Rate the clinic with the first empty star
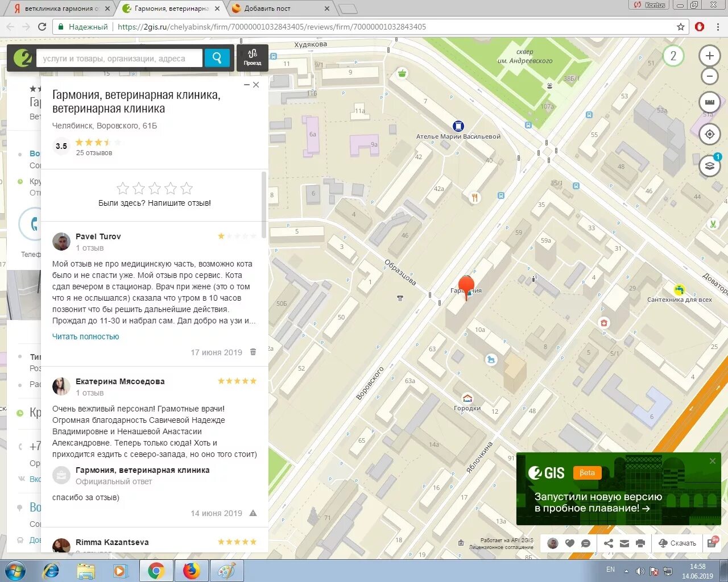728x582 pixels. point(123,188)
